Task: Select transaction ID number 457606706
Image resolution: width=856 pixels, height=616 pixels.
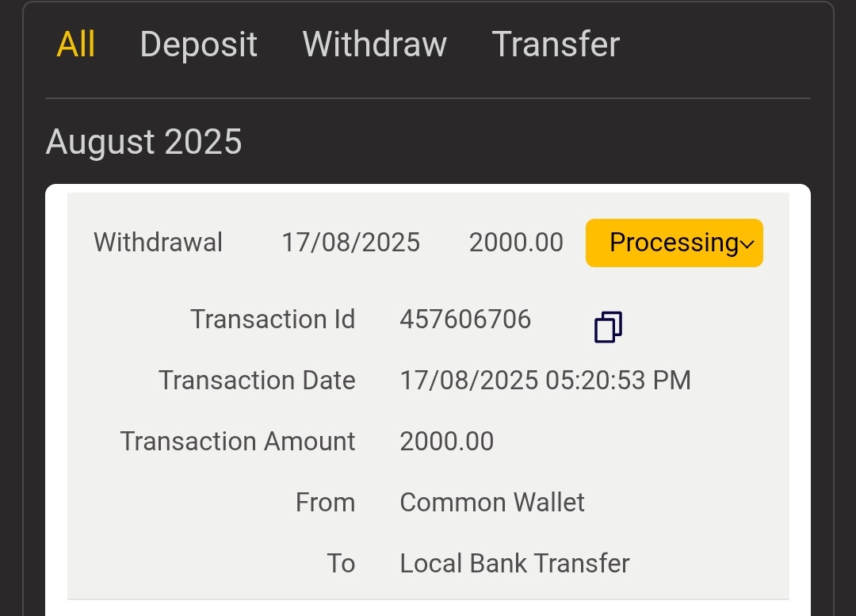Action: click(x=465, y=319)
